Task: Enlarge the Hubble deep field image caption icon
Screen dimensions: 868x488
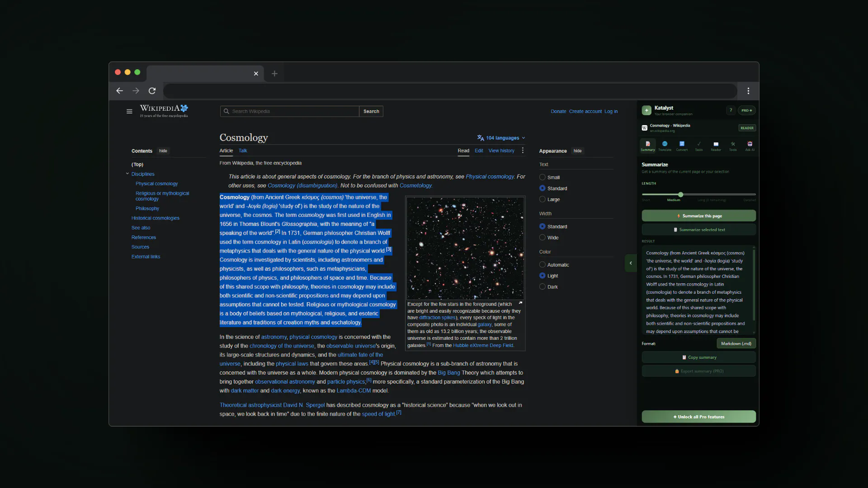Action: (x=520, y=303)
